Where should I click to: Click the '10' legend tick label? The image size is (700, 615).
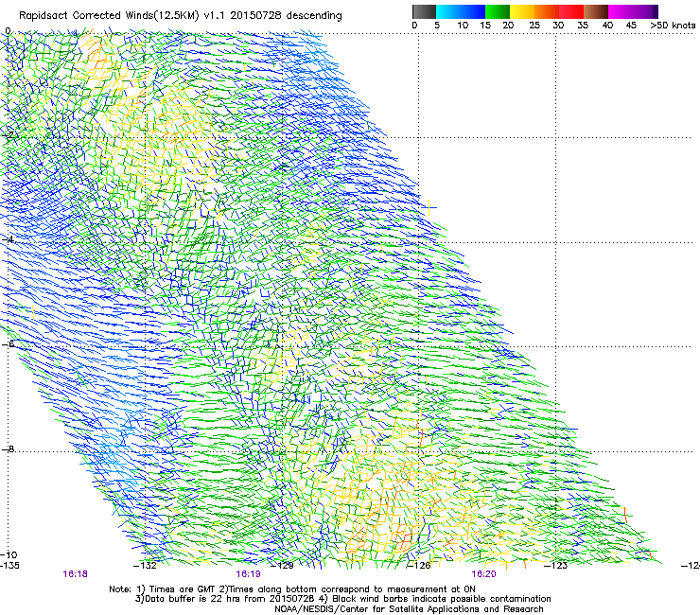click(463, 26)
